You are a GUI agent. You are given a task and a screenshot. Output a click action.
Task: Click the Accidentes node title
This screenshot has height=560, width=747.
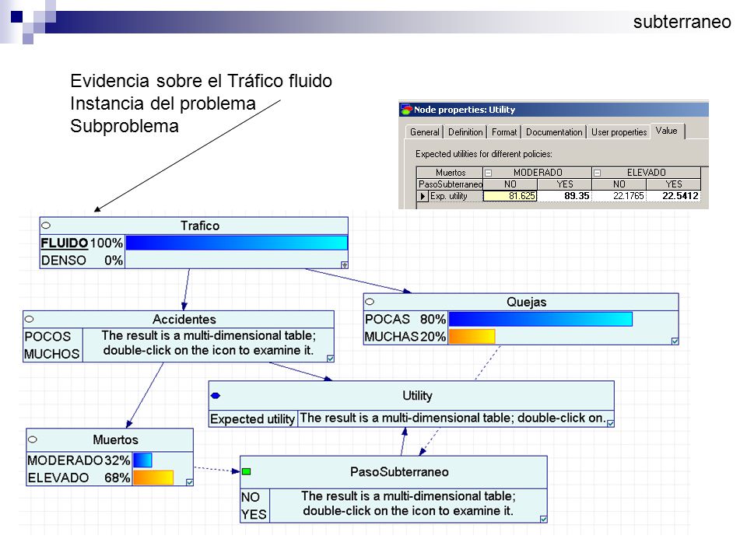click(184, 319)
